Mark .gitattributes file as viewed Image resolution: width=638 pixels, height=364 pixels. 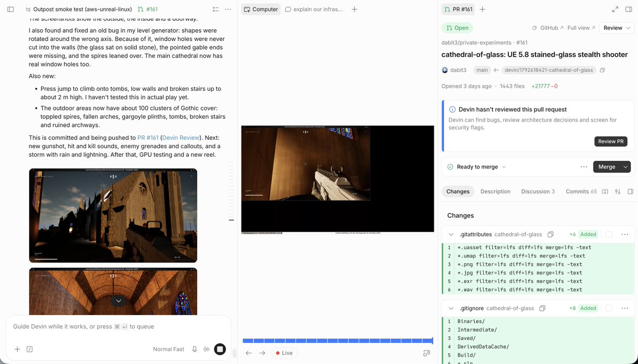[x=609, y=234]
